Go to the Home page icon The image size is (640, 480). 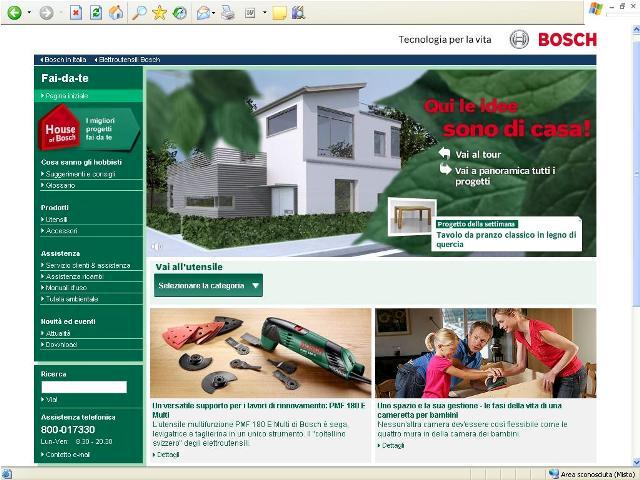(116, 13)
